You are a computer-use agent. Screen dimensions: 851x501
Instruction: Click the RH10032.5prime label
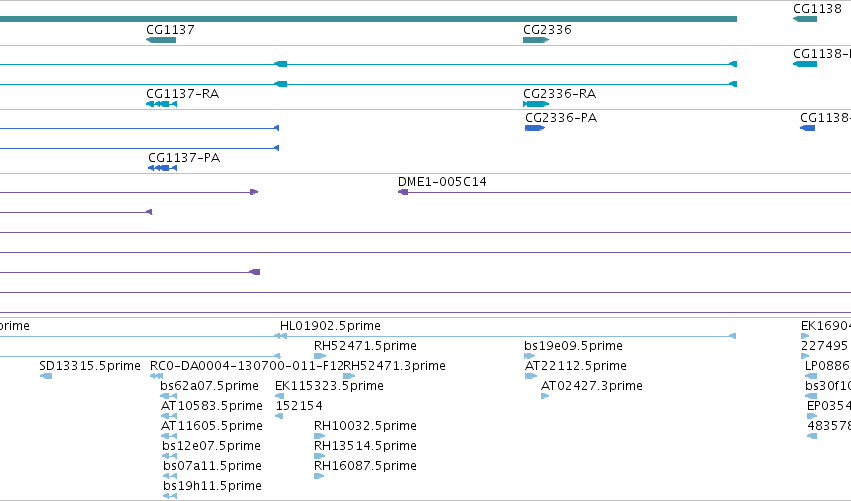pos(365,426)
